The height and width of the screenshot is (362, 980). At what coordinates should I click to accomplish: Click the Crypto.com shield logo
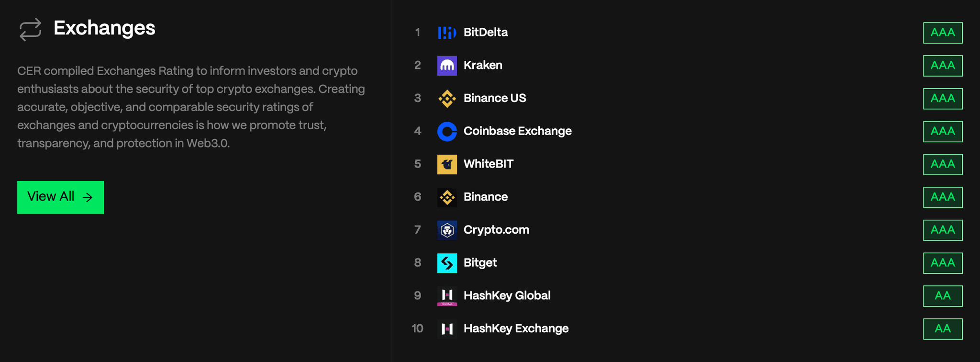(447, 230)
